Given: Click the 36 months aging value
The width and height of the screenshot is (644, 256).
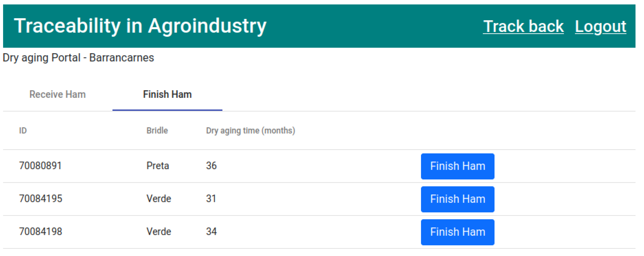Looking at the screenshot, I should tap(211, 166).
